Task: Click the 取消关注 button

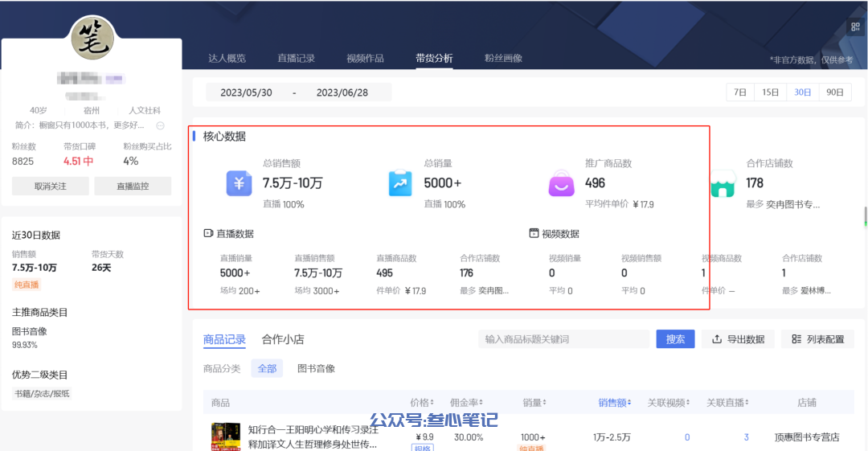Action: tap(51, 187)
